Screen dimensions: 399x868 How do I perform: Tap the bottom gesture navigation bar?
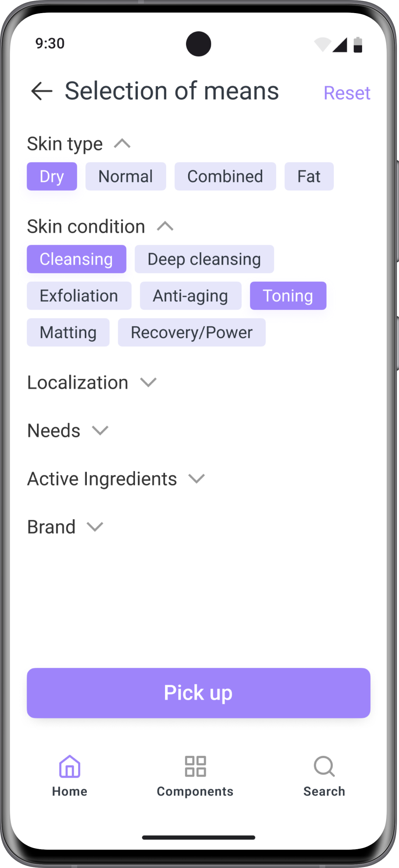[x=198, y=837]
